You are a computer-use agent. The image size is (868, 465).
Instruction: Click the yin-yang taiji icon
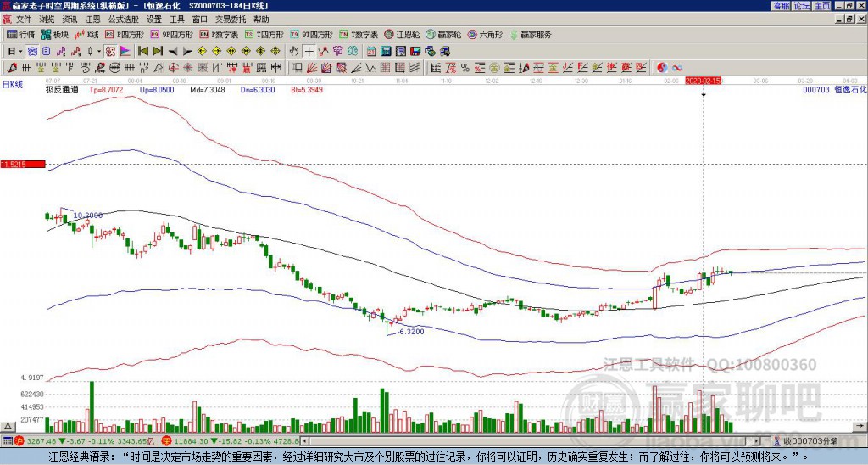pos(662,68)
